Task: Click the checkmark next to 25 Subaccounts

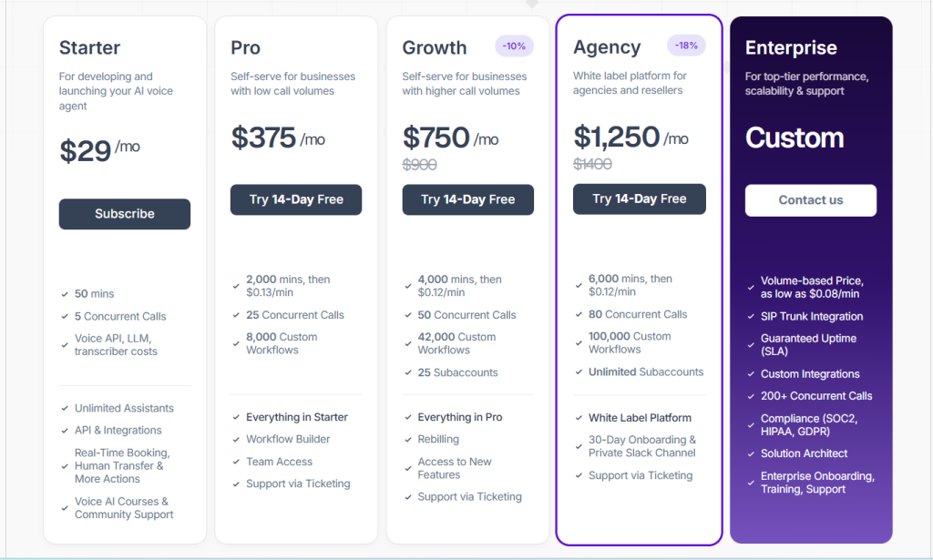Action: 407,373
